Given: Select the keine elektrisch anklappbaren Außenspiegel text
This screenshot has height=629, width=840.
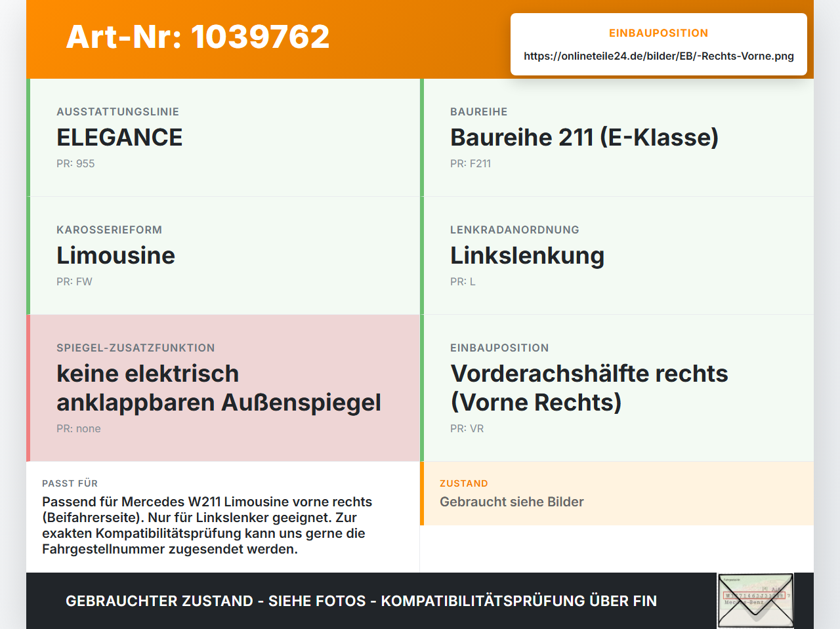Looking at the screenshot, I should coord(219,388).
